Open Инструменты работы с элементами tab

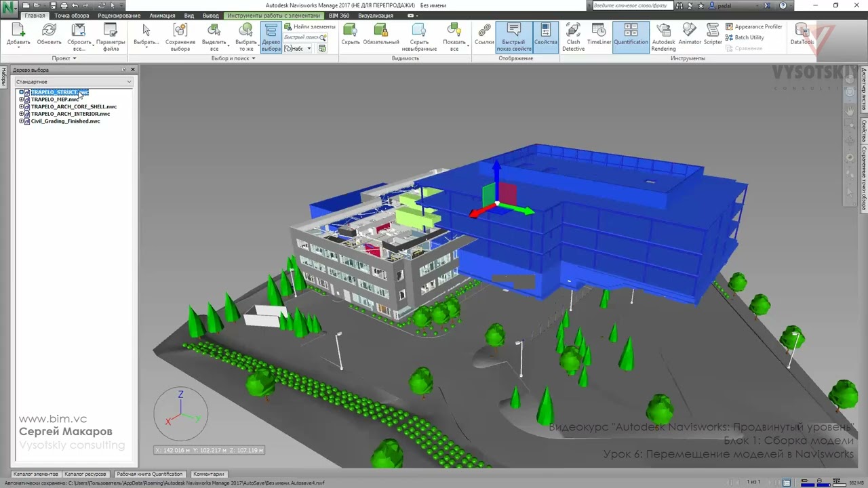pos(273,16)
